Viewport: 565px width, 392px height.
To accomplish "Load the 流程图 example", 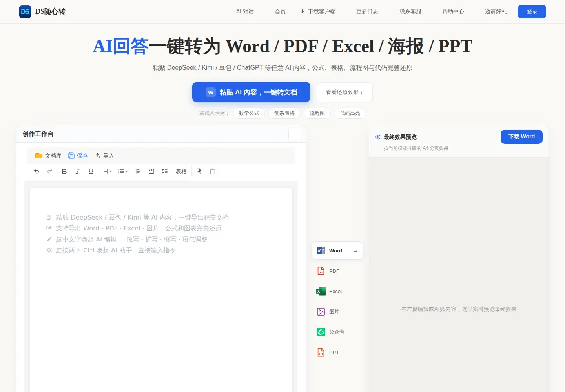I will click(317, 113).
